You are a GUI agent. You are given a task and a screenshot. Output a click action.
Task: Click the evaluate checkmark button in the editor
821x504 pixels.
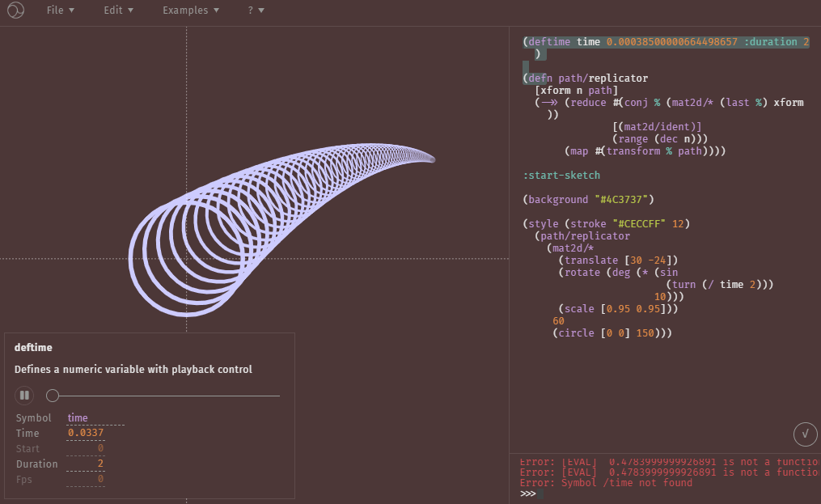pyautogui.click(x=804, y=434)
